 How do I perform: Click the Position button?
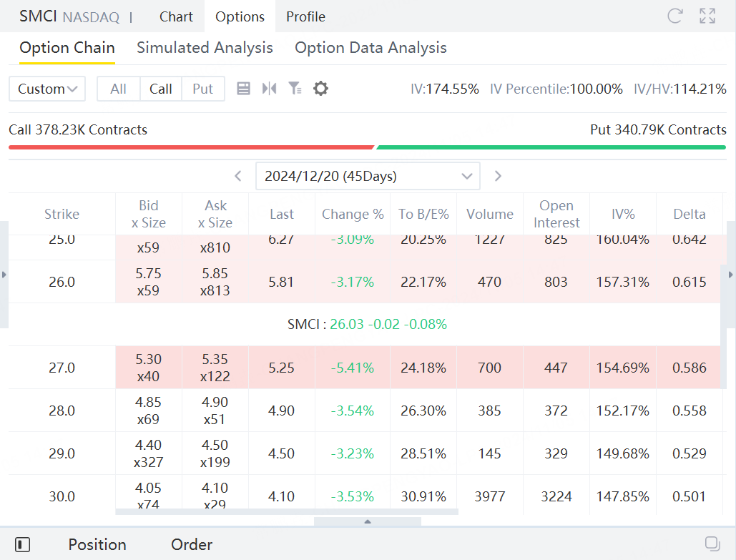coord(97,545)
